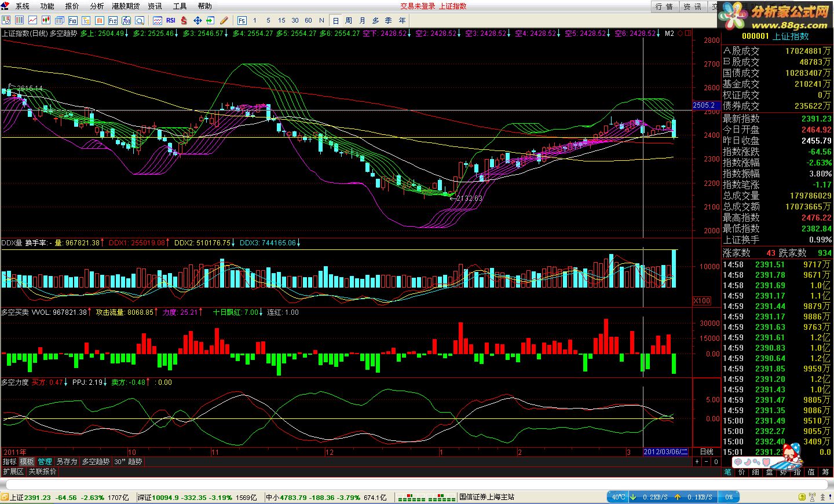Click the 扩展区 button

point(13,472)
